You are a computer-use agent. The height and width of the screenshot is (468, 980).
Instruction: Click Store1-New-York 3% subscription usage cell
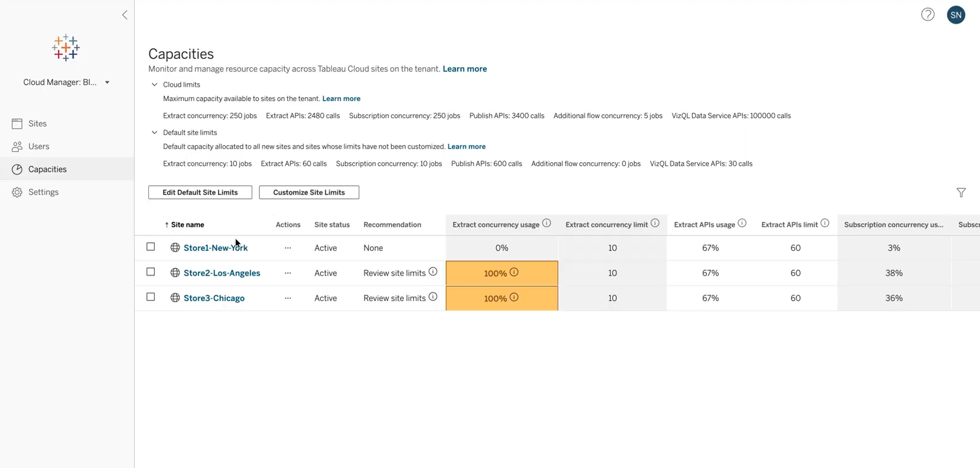(x=894, y=248)
